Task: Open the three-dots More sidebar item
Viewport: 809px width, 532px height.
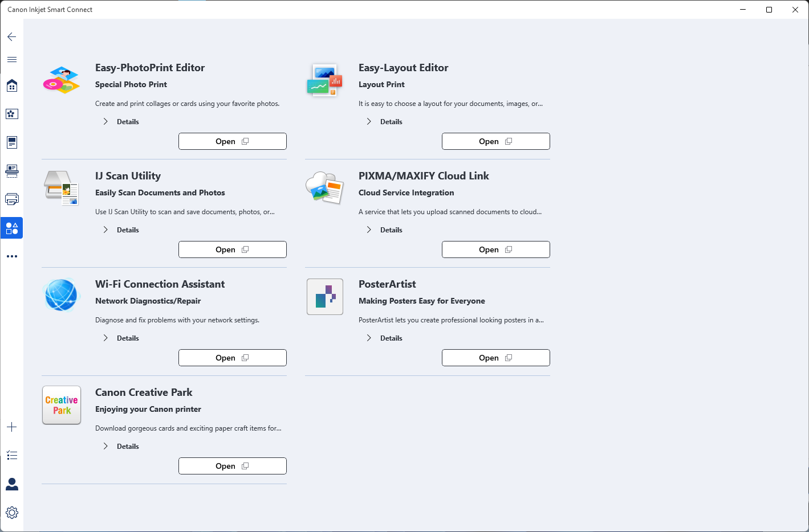Action: [11, 256]
